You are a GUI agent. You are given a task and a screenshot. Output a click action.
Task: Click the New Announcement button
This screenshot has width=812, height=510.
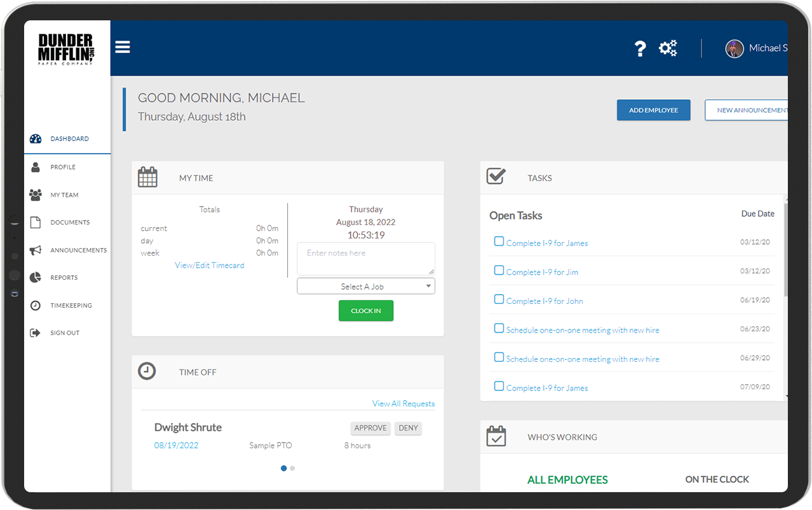(x=747, y=110)
